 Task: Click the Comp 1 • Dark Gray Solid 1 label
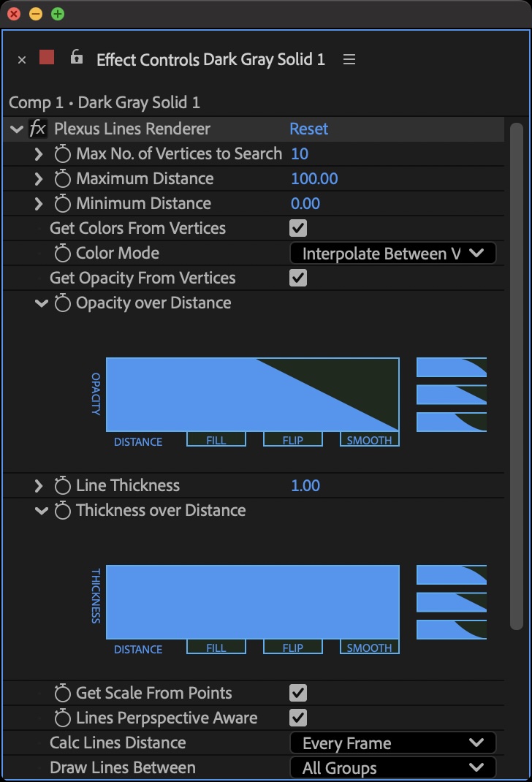tap(104, 102)
